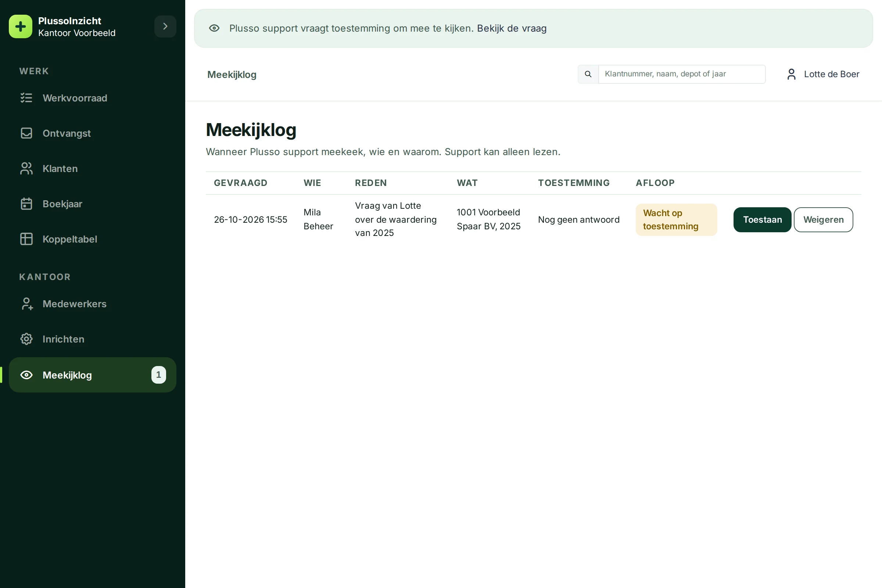Open the Ontvangst inbox section
Screen dimensions: 882x588
[x=93, y=133]
